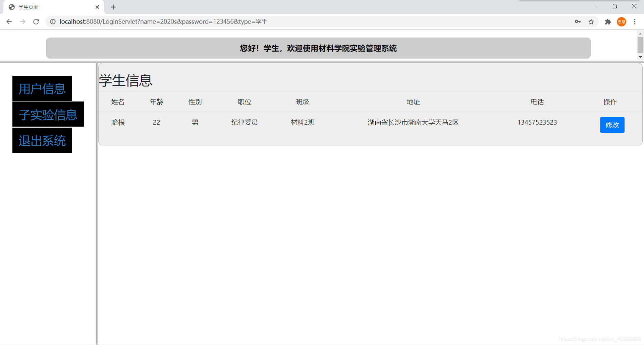The height and width of the screenshot is (345, 644).
Task: Click the position cell 纪律委员
Action: pyautogui.click(x=245, y=122)
